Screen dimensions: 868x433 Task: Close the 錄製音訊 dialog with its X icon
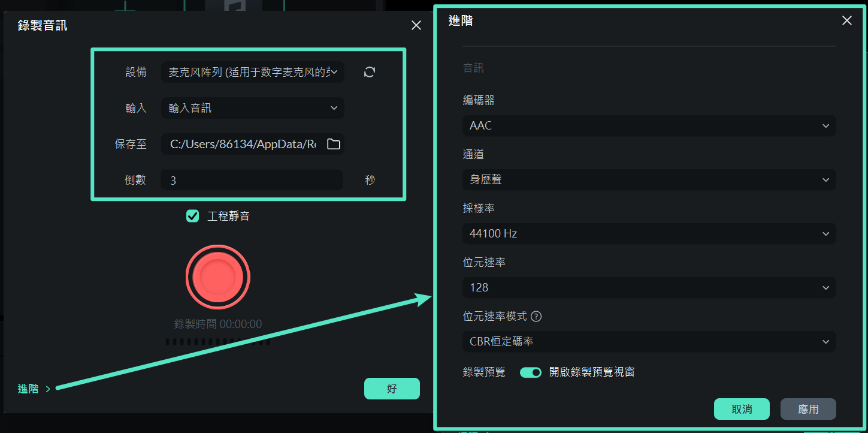416,25
